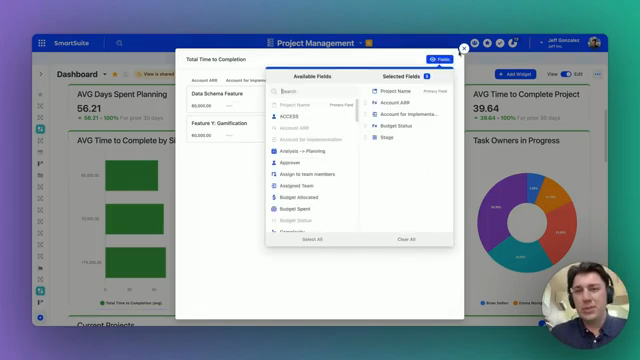The height and width of the screenshot is (360, 640).
Task: Click the available fields list scrollbar
Action: (357, 110)
